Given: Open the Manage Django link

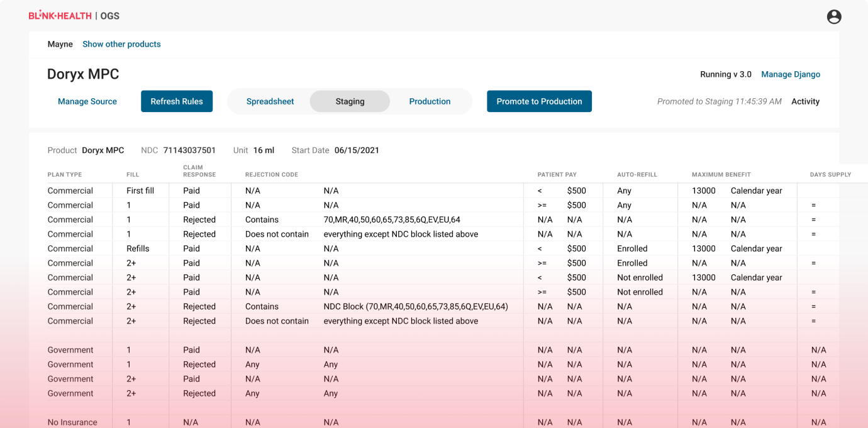Looking at the screenshot, I should point(791,74).
